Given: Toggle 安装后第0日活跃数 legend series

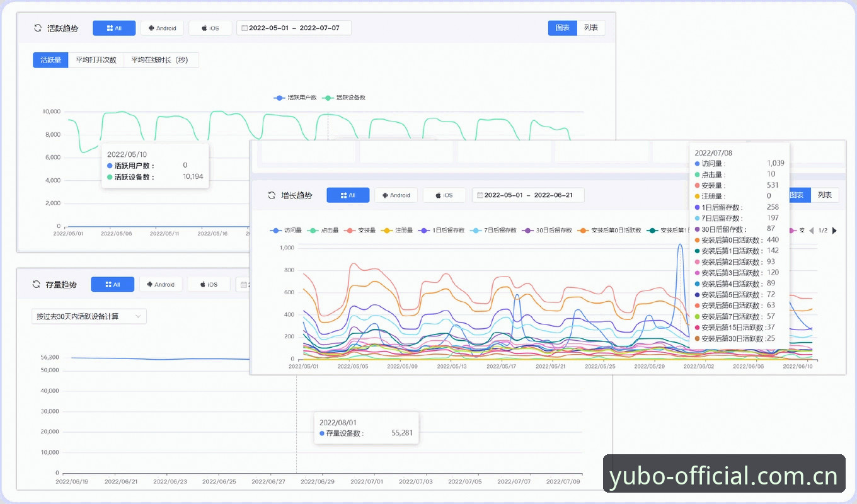Looking at the screenshot, I should [609, 231].
